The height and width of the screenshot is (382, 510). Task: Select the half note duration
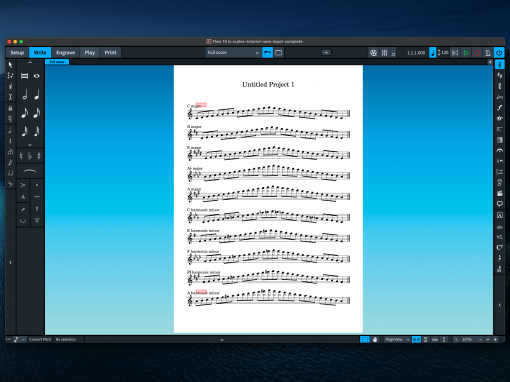click(x=24, y=95)
